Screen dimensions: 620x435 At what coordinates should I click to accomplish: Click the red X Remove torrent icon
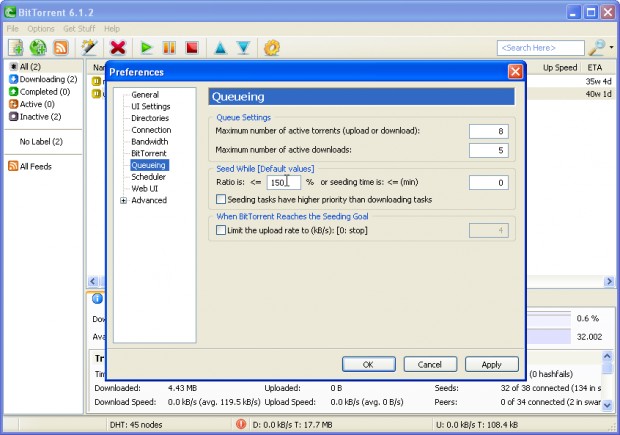coord(118,48)
